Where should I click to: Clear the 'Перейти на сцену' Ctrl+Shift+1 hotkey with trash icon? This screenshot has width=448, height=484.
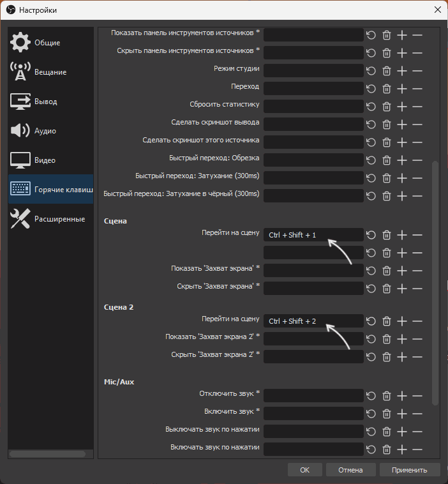(386, 235)
